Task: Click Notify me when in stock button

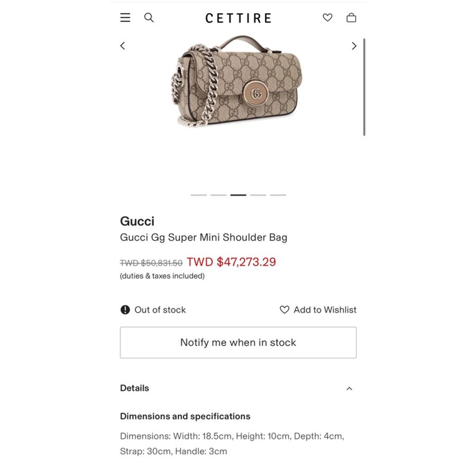Action: pos(239,342)
